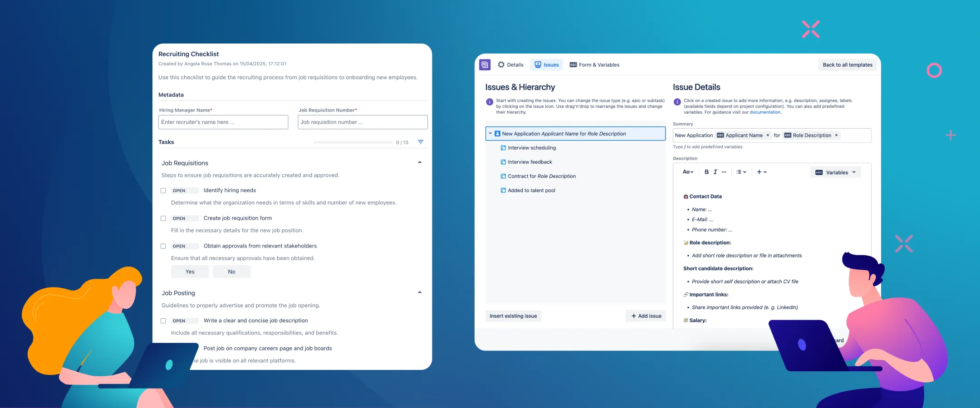Image resolution: width=980 pixels, height=408 pixels.
Task: Click issue type icon of New Application issue
Action: [497, 134]
